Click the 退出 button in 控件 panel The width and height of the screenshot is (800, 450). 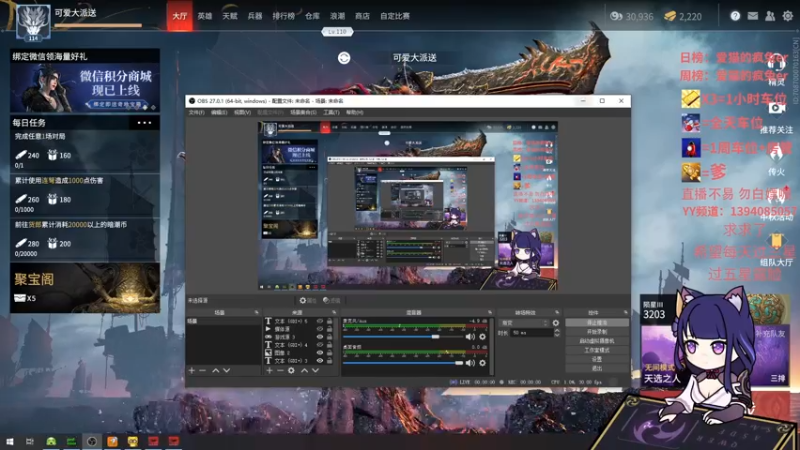click(597, 368)
